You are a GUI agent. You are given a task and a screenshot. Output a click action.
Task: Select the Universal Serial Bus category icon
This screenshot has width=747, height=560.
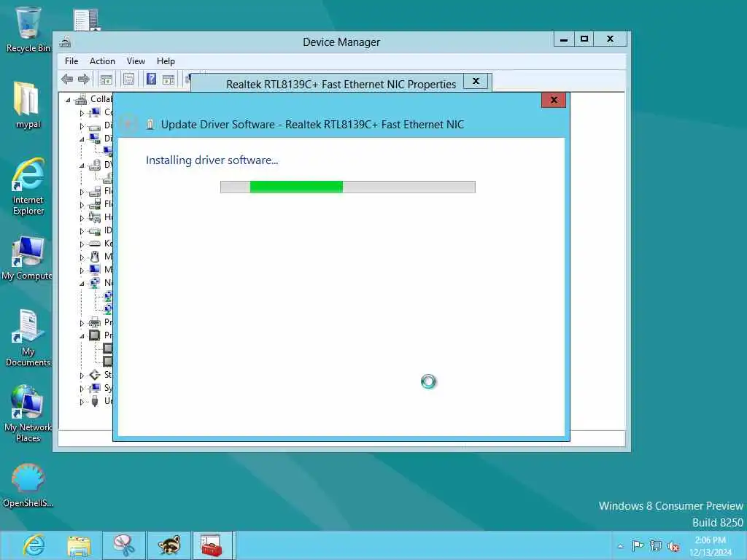[x=95, y=401]
